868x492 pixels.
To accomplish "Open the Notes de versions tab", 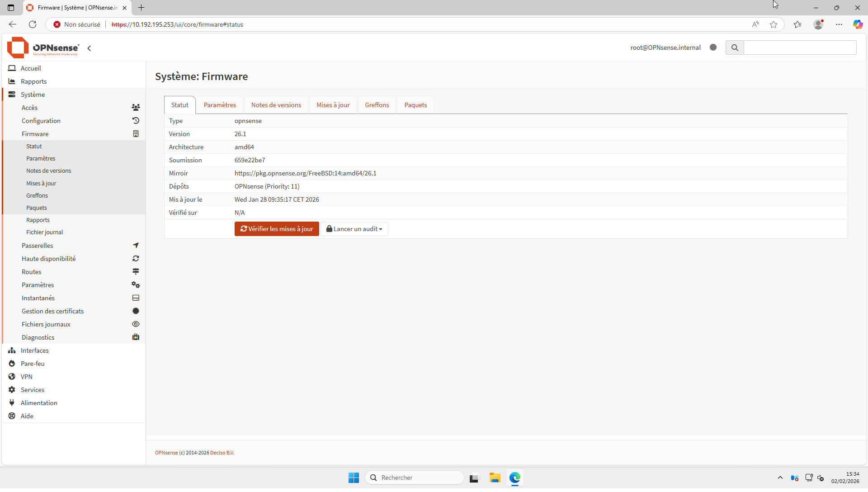I will 276,105.
